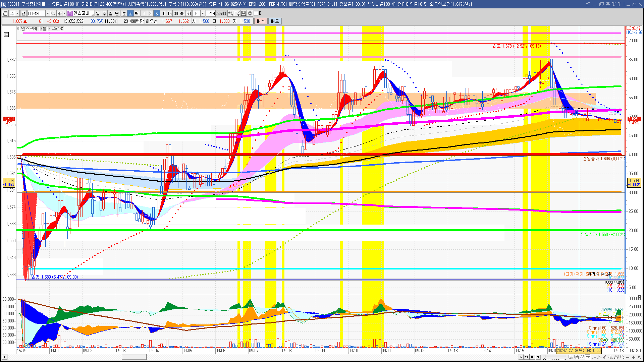The width and height of the screenshot is (644, 362).
Task: Toggle the 분 (minute) chart period
Action: [x=124, y=13]
